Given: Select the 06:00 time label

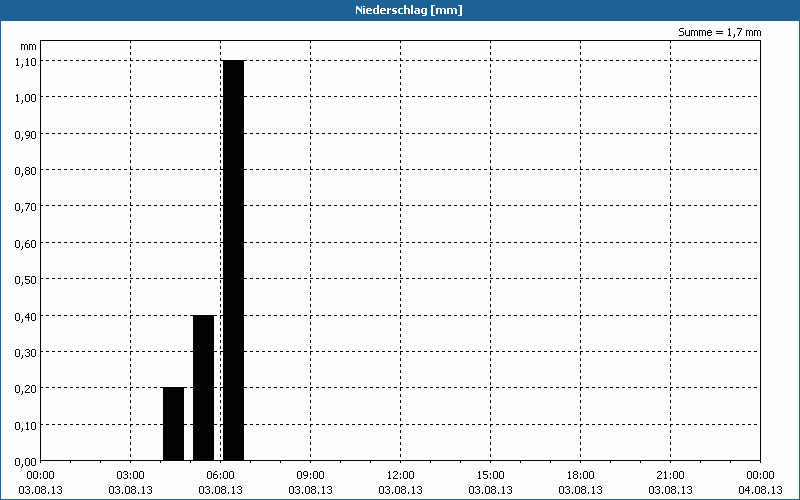Looking at the screenshot, I should coord(220,476).
